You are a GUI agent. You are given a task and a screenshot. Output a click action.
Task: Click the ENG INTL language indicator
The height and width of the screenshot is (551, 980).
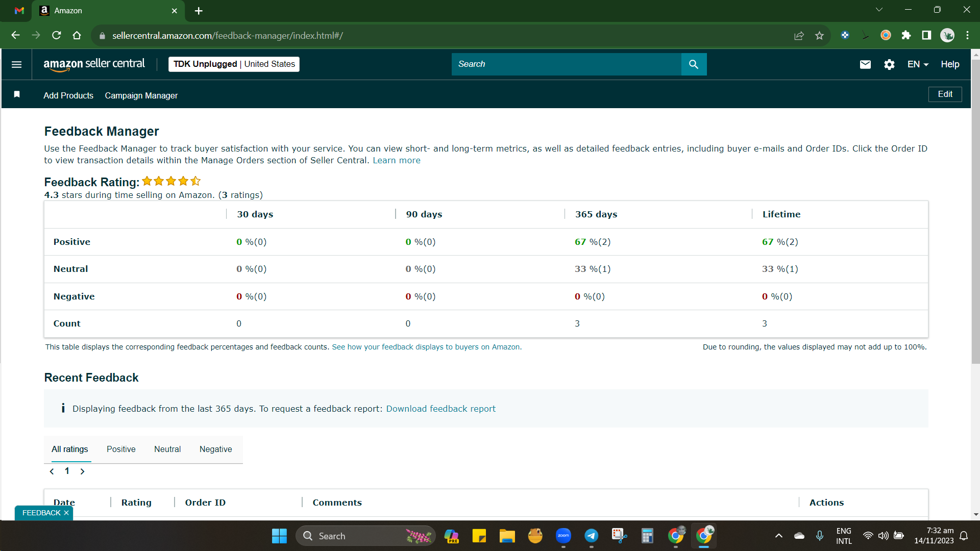(844, 536)
